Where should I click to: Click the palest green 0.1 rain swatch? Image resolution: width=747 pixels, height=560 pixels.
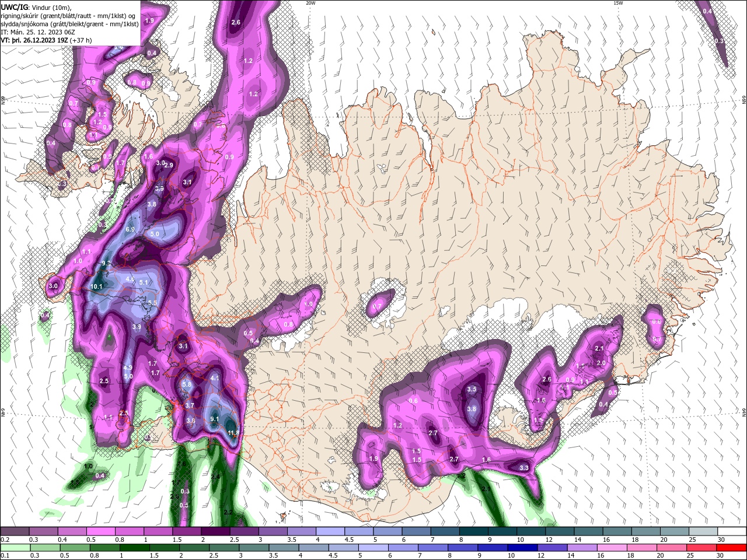coord(15,548)
